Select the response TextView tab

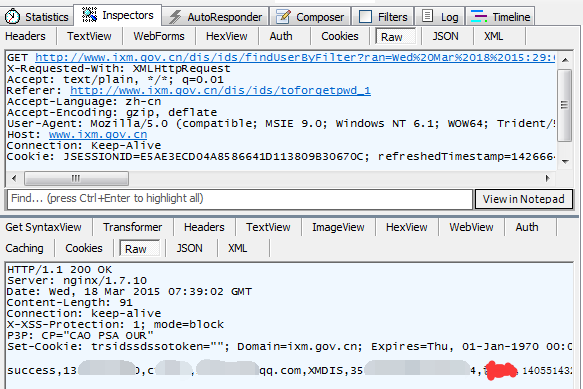tap(268, 227)
